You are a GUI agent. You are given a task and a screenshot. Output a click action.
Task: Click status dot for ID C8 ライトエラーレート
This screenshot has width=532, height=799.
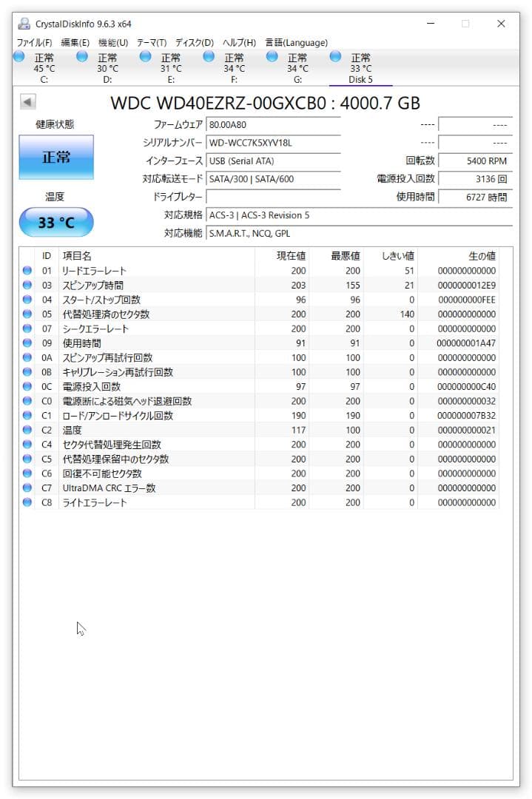(27, 502)
